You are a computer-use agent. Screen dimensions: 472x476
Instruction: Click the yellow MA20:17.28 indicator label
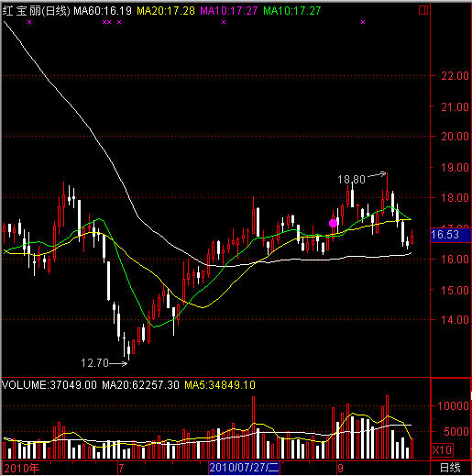(x=166, y=11)
